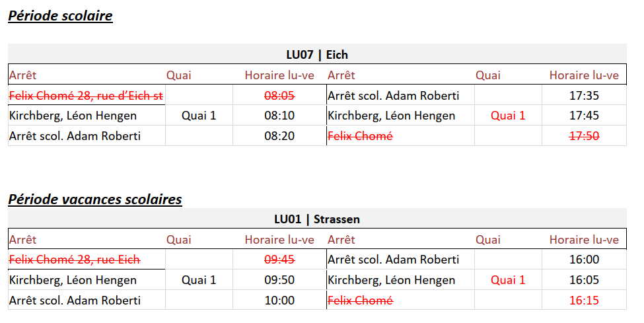The height and width of the screenshot is (323, 644).
Task: Select the 17:45 time cell
Action: tap(584, 116)
